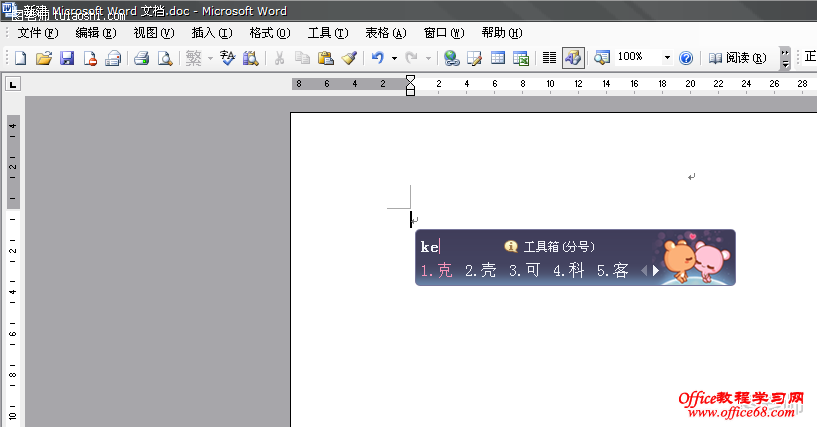The image size is (817, 427).
Task: Click the Word document icon in title bar
Action: click(x=9, y=9)
